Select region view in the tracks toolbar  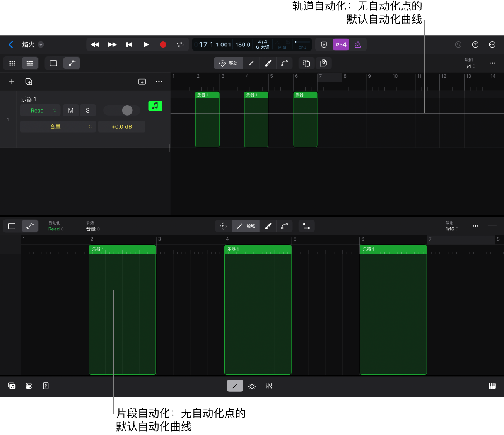tap(54, 63)
